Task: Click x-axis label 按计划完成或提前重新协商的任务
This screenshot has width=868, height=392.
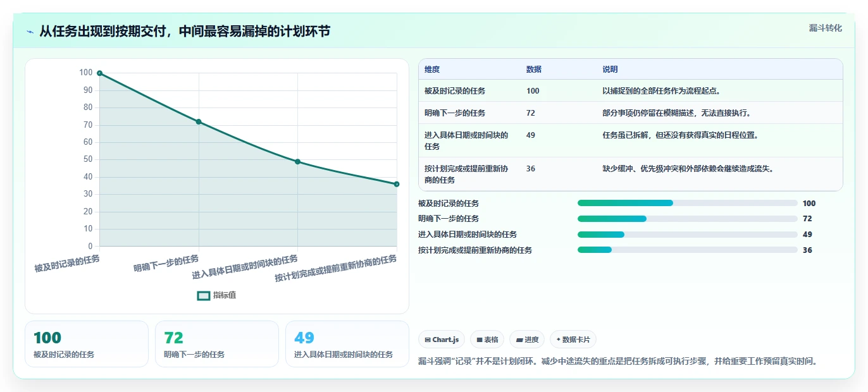Action: click(x=336, y=269)
